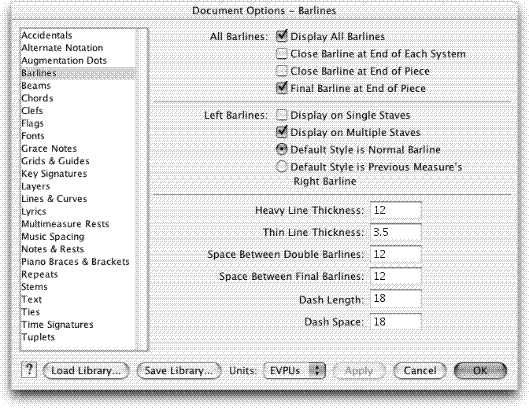Toggle Display All Barlines checkbox
This screenshot has height=408, width=529.
click(282, 36)
